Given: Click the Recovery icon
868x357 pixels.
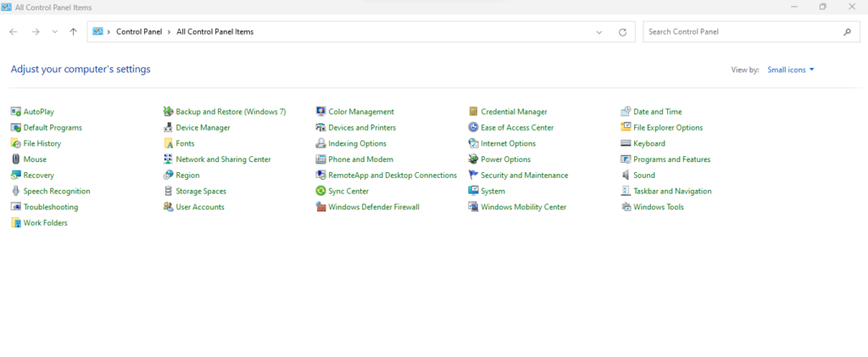Looking at the screenshot, I should pyautogui.click(x=15, y=176).
